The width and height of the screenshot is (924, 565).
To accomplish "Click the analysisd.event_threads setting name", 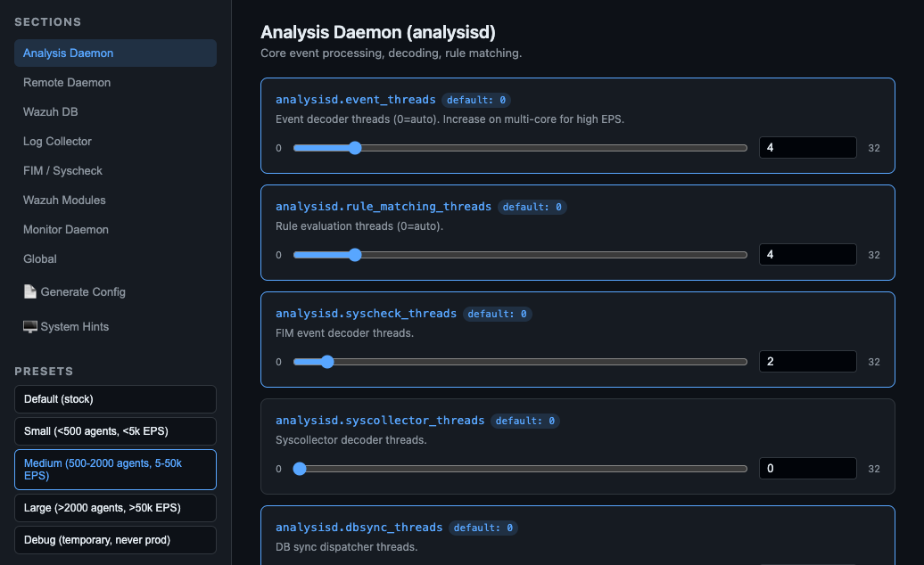I will (x=355, y=100).
